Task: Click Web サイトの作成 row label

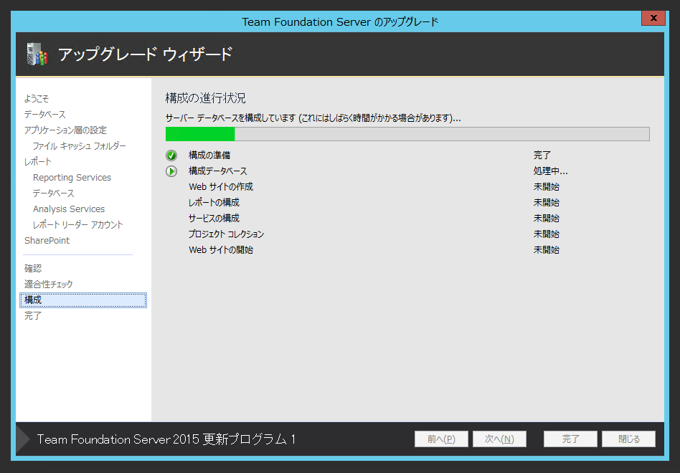Action: pyautogui.click(x=221, y=187)
